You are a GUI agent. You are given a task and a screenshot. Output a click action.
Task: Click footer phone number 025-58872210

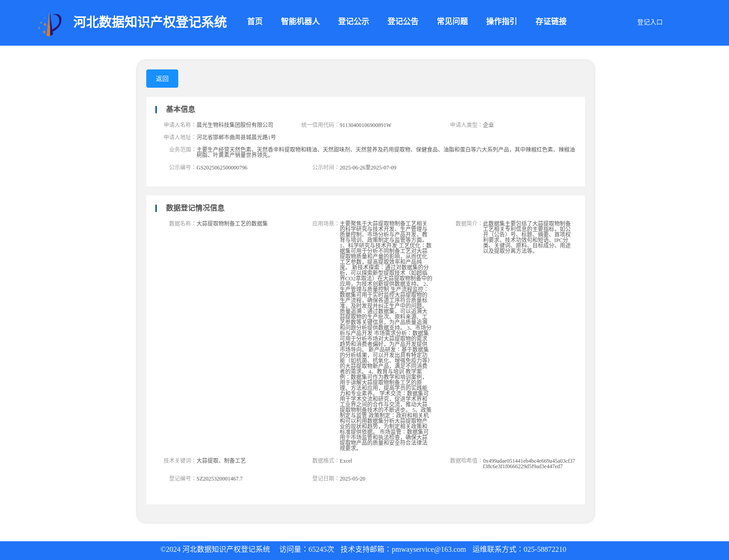pos(545,549)
